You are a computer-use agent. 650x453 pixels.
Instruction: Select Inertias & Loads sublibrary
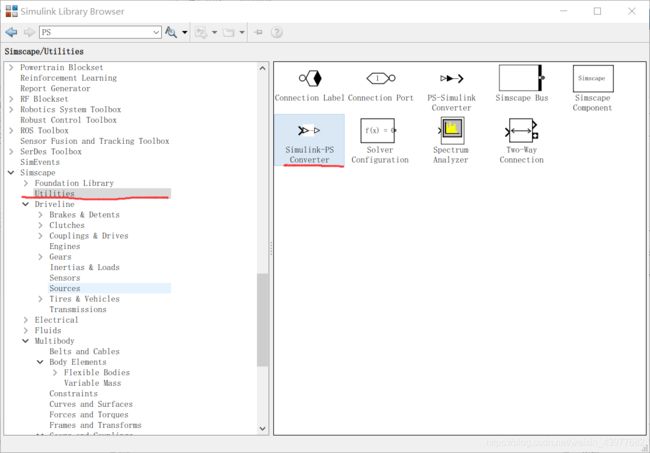point(85,267)
